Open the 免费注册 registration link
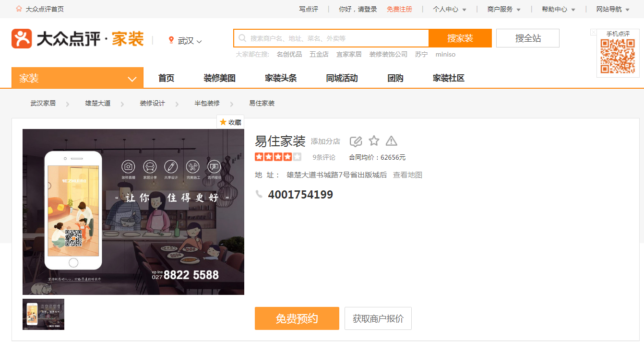 (x=399, y=9)
